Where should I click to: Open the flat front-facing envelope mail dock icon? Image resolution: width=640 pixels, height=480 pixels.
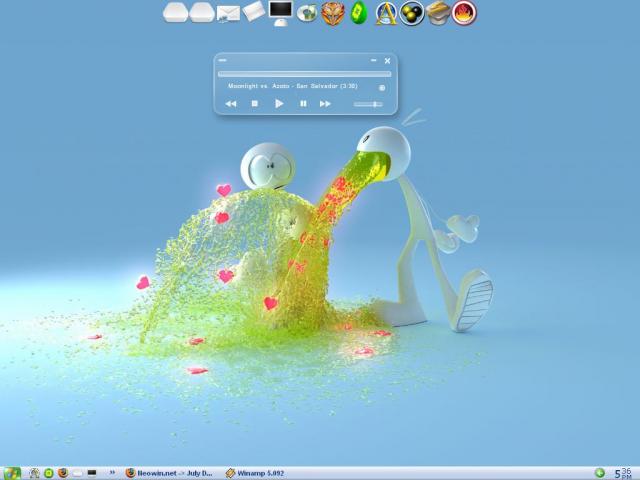228,13
